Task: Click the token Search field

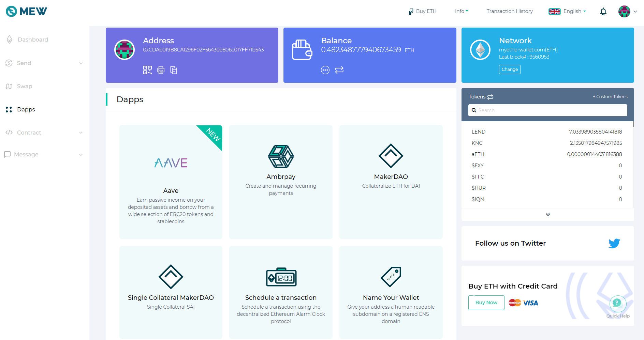Action: tap(547, 110)
